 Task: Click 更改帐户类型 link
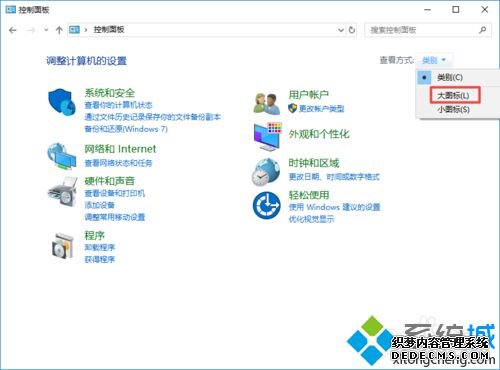(321, 108)
